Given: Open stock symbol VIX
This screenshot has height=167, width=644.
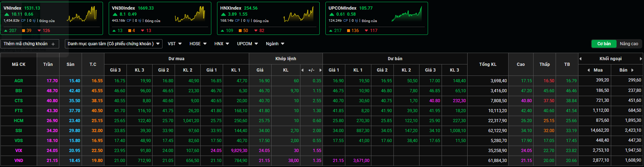Looking at the screenshot, I should 19,151.
